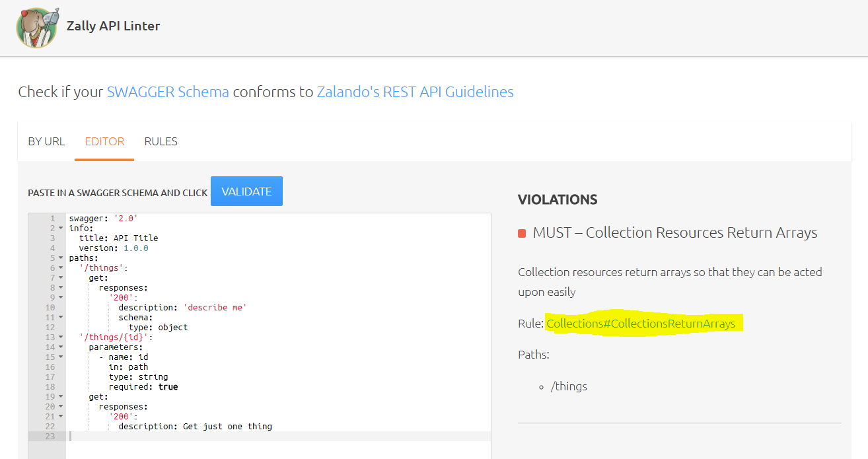Collapse the info block on line 2
The image size is (868, 459).
tap(61, 228)
